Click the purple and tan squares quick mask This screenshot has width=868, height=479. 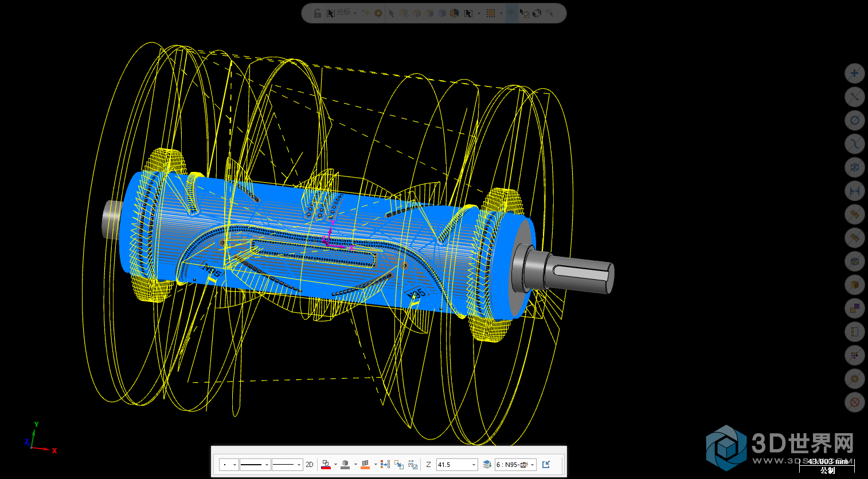(x=854, y=308)
